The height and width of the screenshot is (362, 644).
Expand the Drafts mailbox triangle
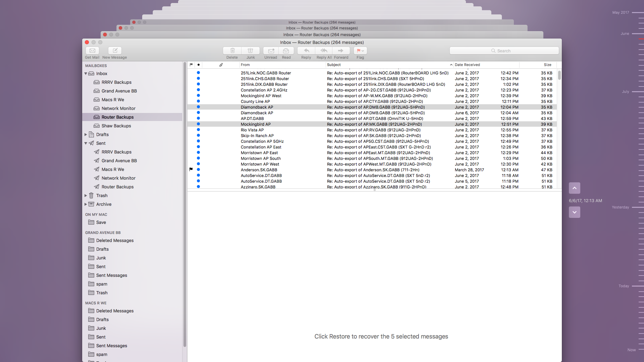86,134
